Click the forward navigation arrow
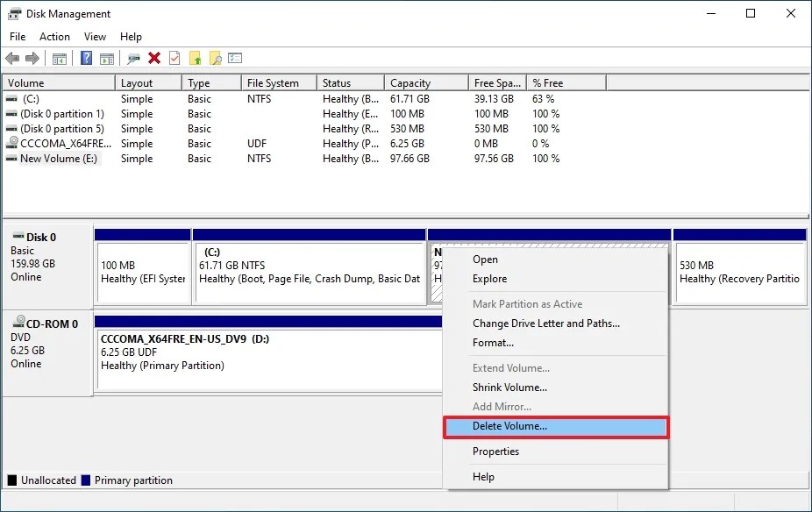Viewport: 812px width, 512px height. (x=31, y=59)
